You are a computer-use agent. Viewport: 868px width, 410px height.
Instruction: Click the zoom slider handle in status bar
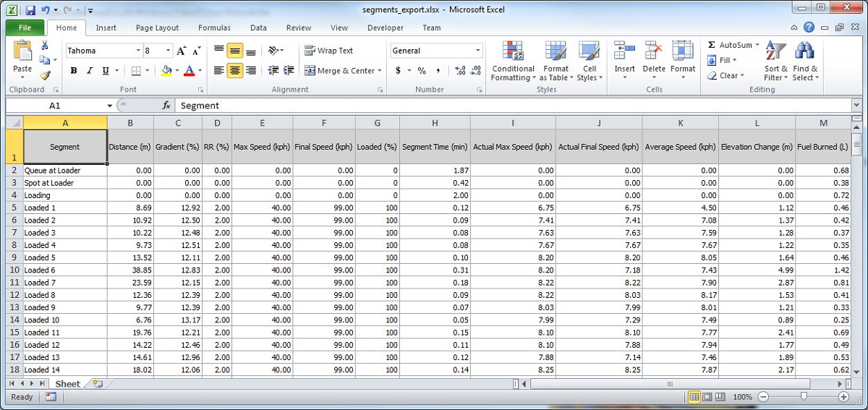[804, 397]
